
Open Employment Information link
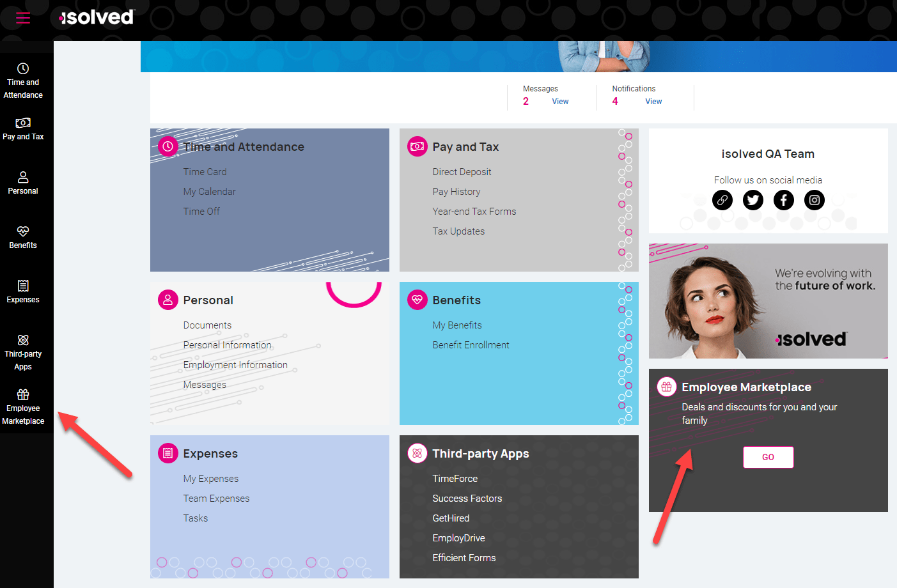[x=235, y=365]
